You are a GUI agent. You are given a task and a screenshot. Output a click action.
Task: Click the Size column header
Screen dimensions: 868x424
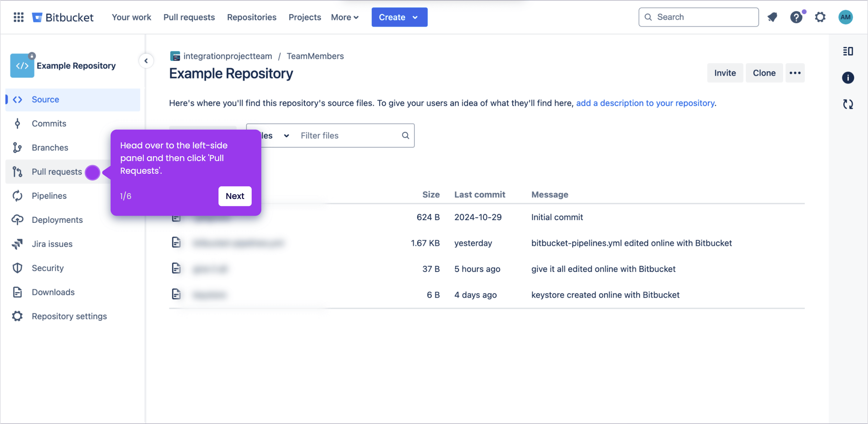click(431, 195)
